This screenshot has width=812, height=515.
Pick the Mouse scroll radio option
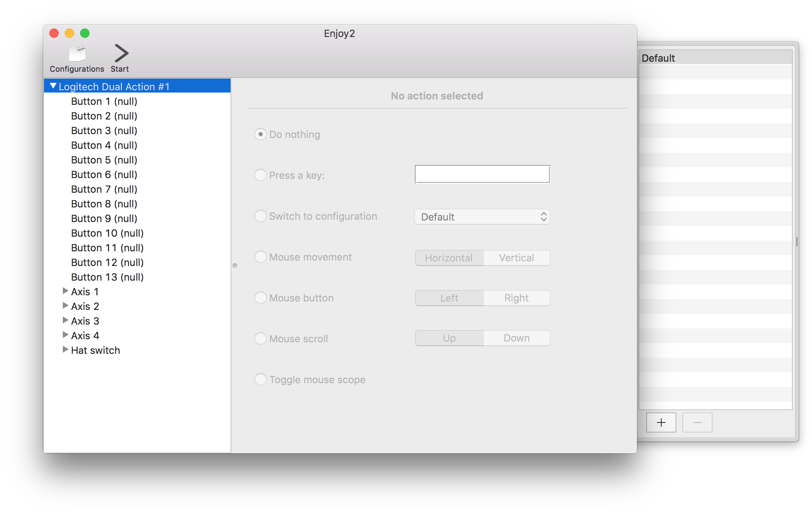(x=261, y=338)
